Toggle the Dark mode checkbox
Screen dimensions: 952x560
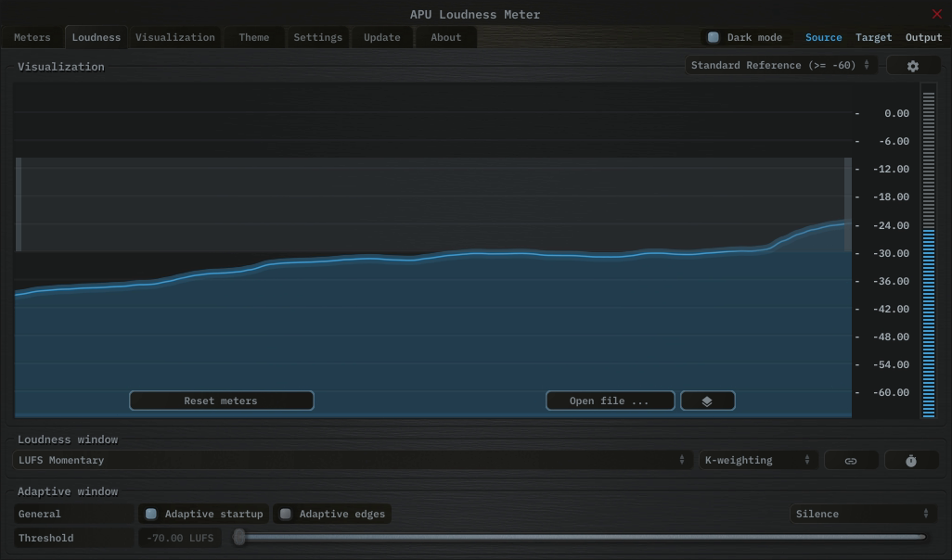click(714, 38)
